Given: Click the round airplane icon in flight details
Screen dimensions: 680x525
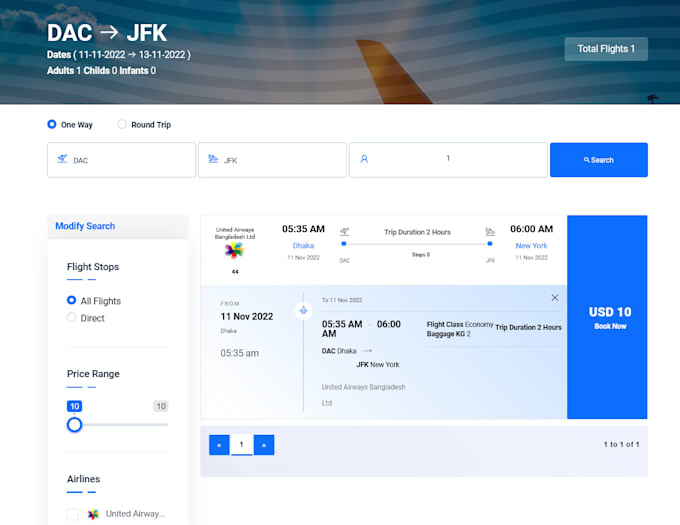Looking at the screenshot, I should tap(303, 310).
